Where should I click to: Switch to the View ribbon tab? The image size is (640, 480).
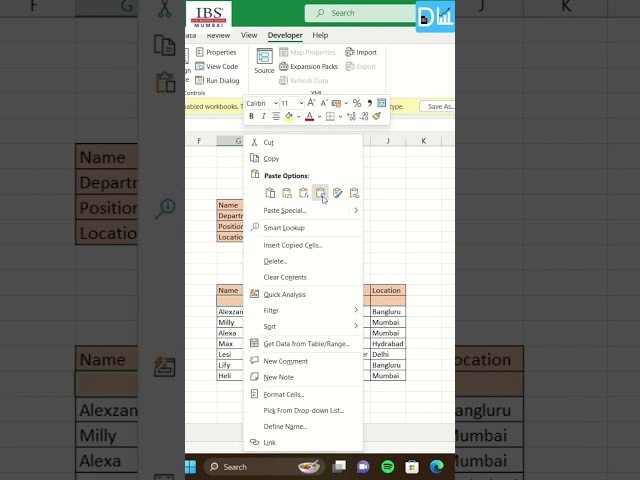coord(249,35)
